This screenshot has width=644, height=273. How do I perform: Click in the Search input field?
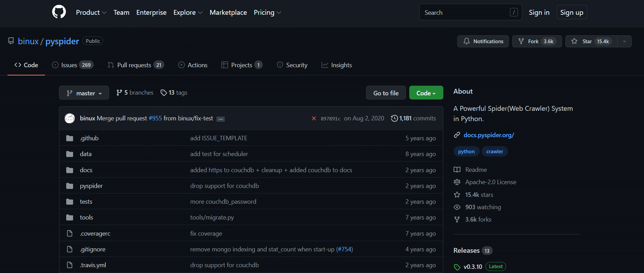point(470,12)
